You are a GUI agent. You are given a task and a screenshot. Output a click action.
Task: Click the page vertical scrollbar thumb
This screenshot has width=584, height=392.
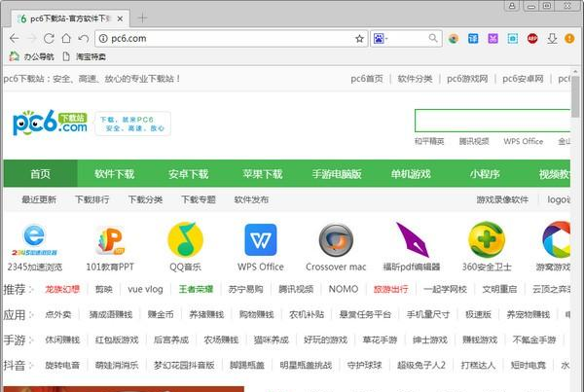[576, 96]
